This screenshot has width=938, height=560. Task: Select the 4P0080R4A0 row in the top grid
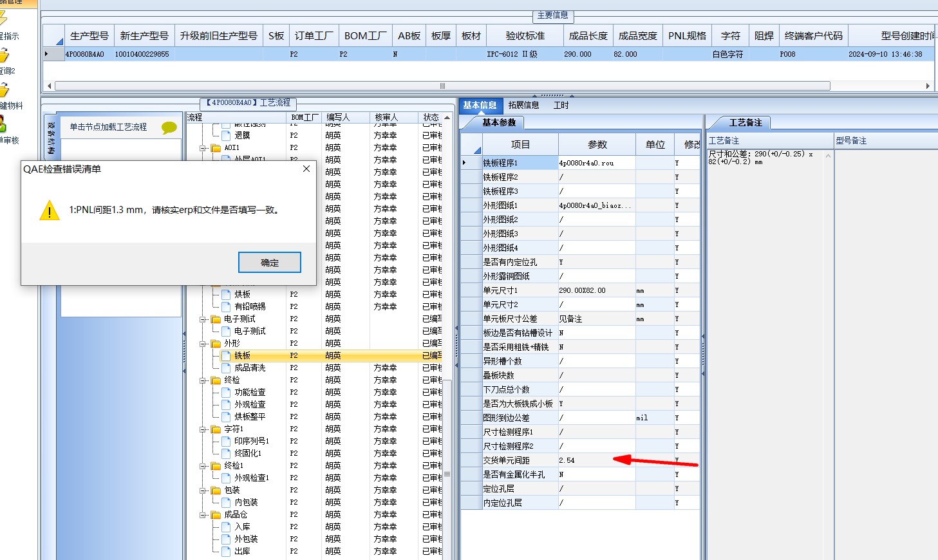coord(489,54)
